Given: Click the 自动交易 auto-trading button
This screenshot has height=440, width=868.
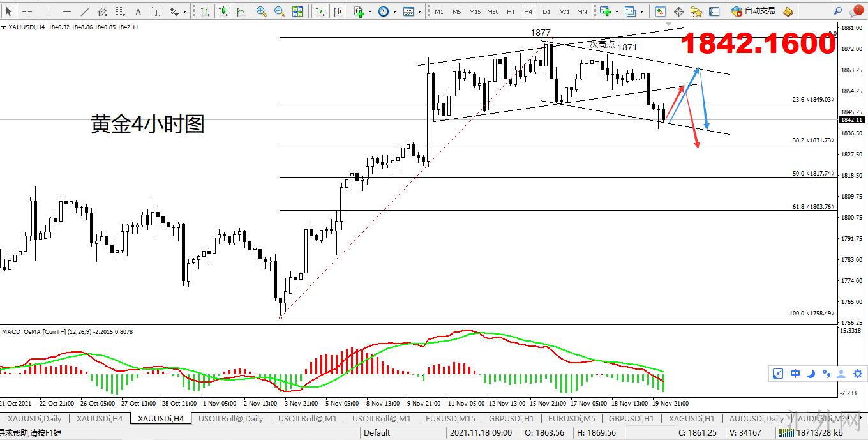Looking at the screenshot, I should 753,11.
